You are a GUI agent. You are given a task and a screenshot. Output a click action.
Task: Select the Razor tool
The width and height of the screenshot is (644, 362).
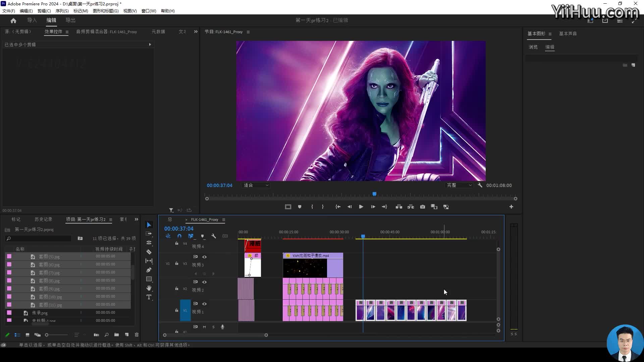[x=149, y=252]
